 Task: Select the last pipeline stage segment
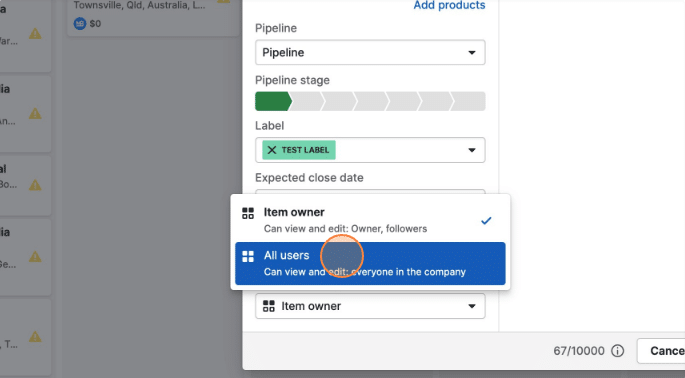[469, 101]
